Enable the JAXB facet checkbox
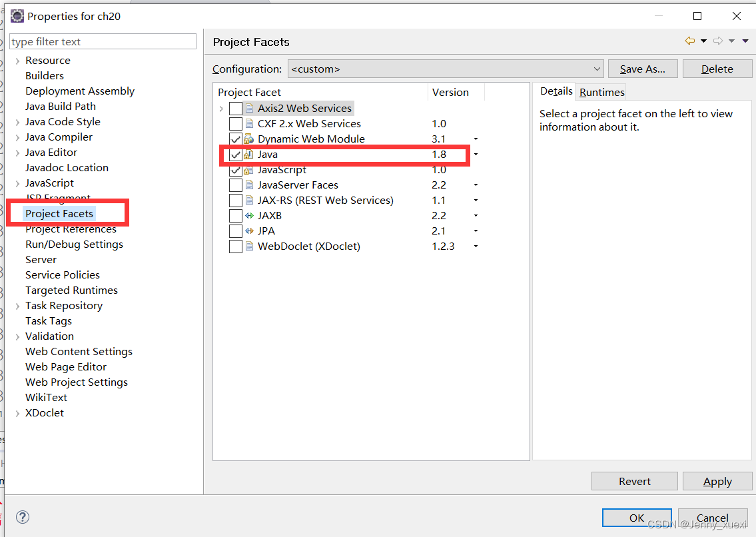756x537 pixels. coord(236,216)
